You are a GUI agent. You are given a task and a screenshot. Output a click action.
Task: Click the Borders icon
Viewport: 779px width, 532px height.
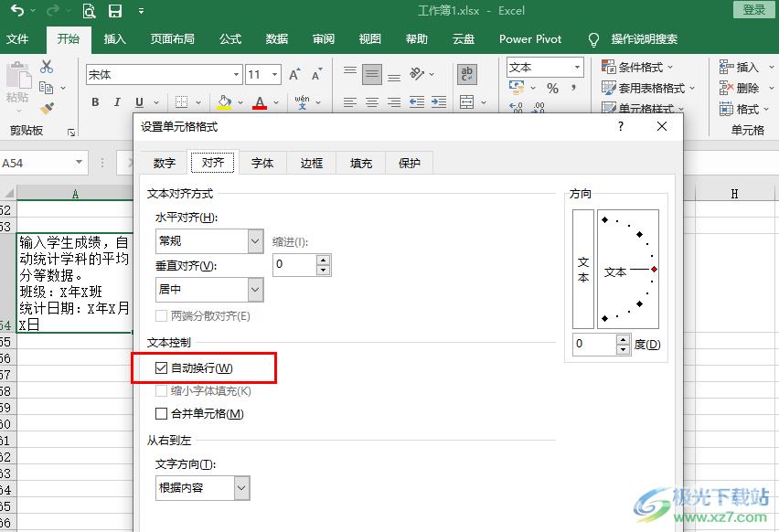[181, 102]
